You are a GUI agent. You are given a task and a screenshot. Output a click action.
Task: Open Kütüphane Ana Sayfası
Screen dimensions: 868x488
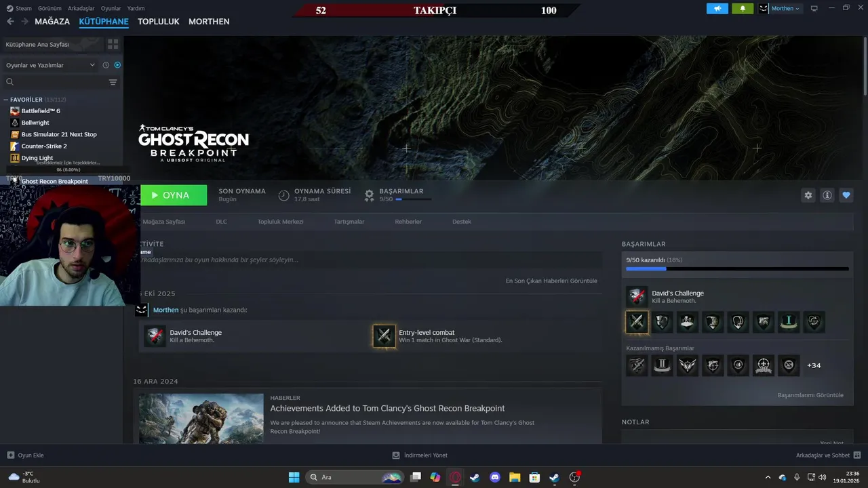(x=37, y=44)
